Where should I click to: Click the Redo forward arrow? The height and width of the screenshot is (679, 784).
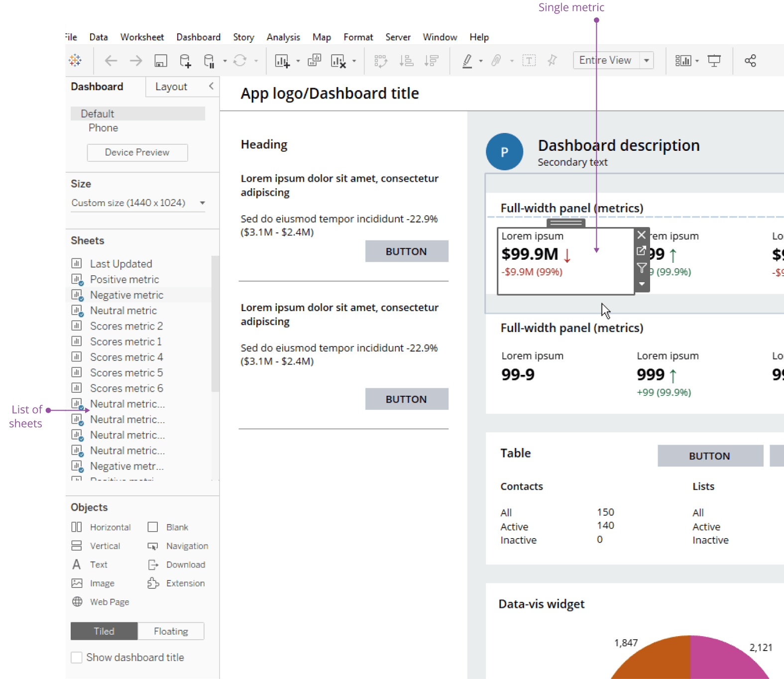click(135, 61)
